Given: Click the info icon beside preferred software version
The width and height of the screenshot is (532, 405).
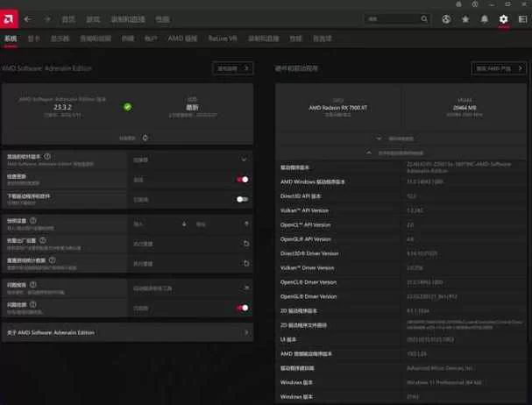Looking at the screenshot, I should [47, 156].
